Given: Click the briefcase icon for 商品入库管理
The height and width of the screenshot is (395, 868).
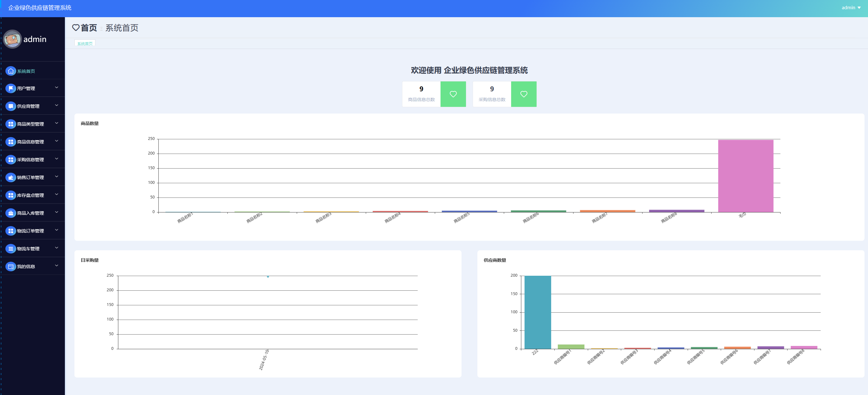Looking at the screenshot, I should point(11,213).
